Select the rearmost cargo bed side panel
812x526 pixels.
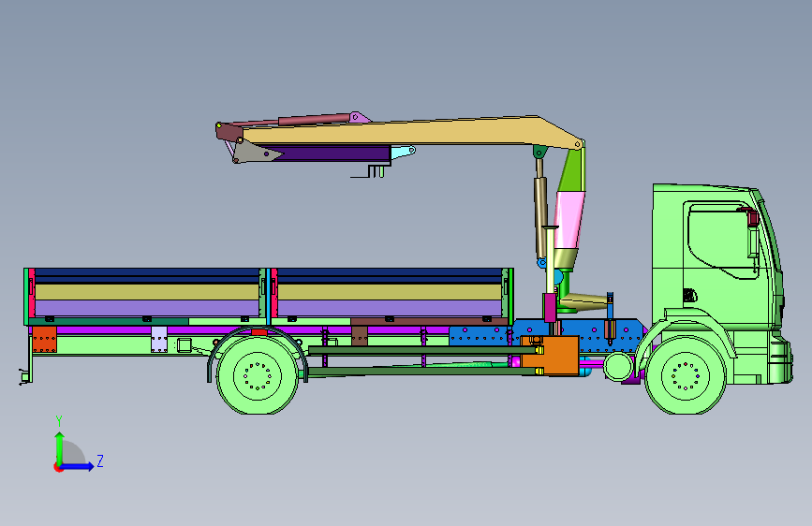click(147, 293)
